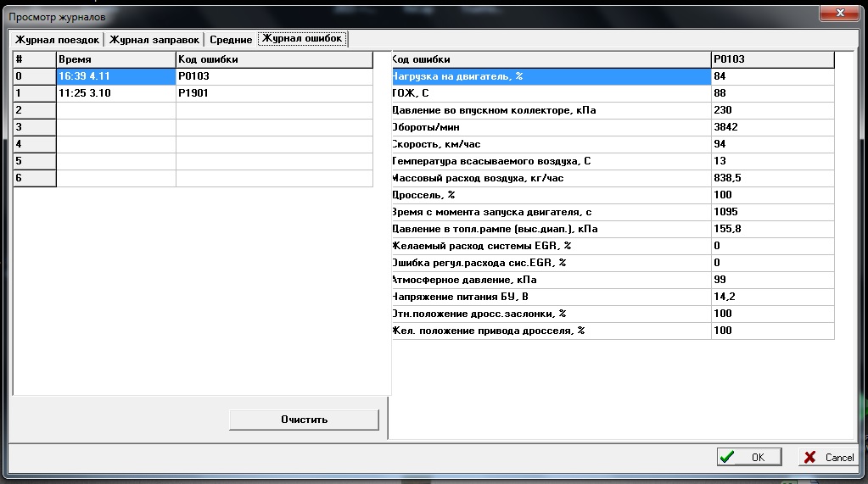
Task: Select error row with code P0103
Action: coord(273,76)
